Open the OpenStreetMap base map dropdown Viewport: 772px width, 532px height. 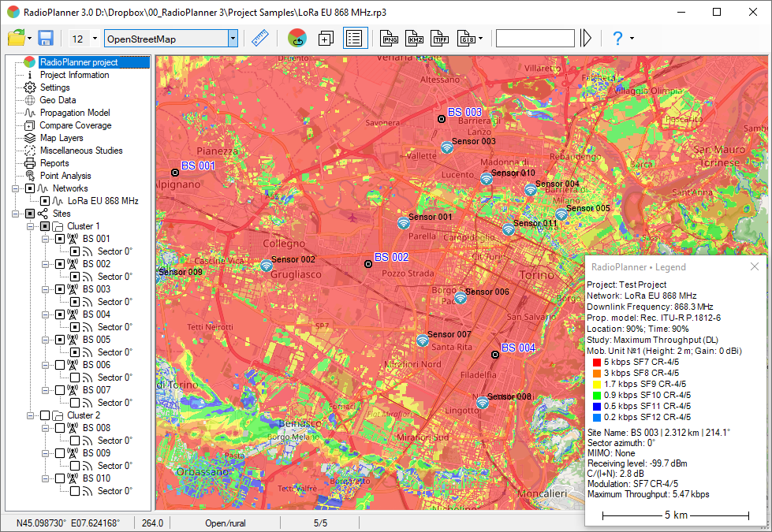click(233, 39)
